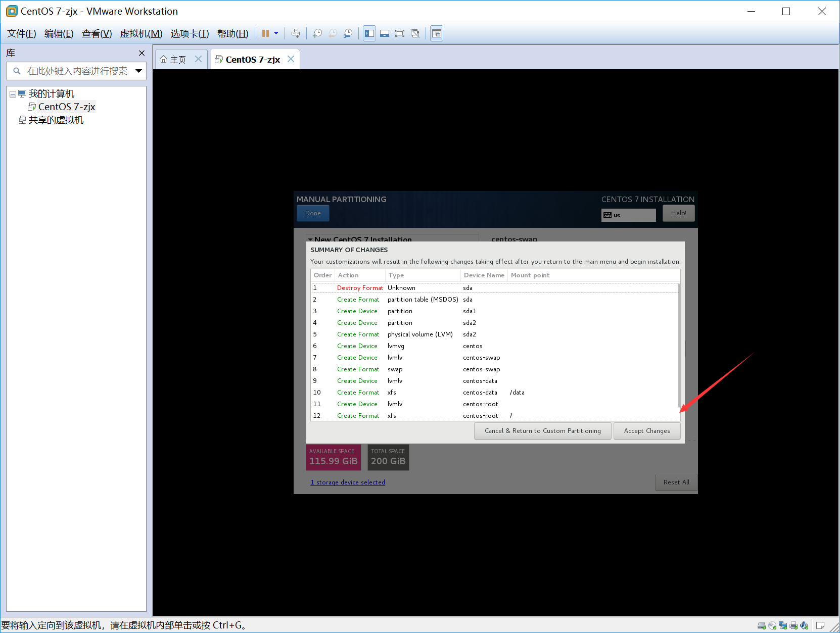The height and width of the screenshot is (633, 840).
Task: Select the xfs /data mount point row
Action: 495,393
